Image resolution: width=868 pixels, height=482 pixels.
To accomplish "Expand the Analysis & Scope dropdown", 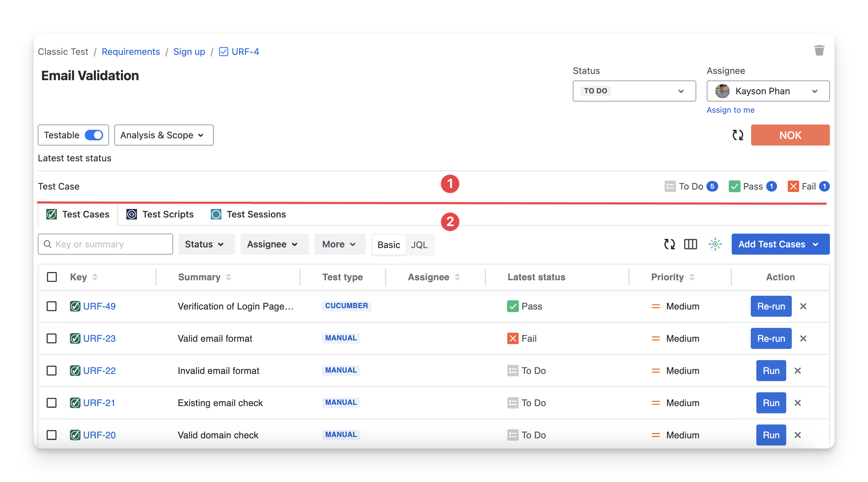I will [x=164, y=135].
